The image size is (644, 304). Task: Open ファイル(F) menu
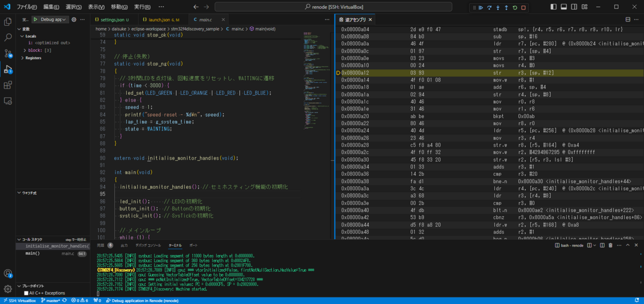[x=26, y=7]
